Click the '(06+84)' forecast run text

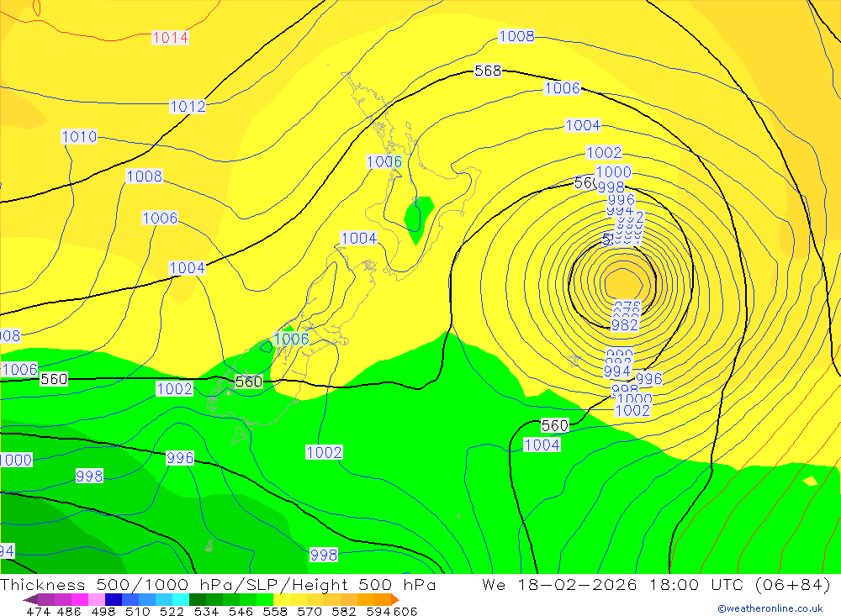[793, 585]
